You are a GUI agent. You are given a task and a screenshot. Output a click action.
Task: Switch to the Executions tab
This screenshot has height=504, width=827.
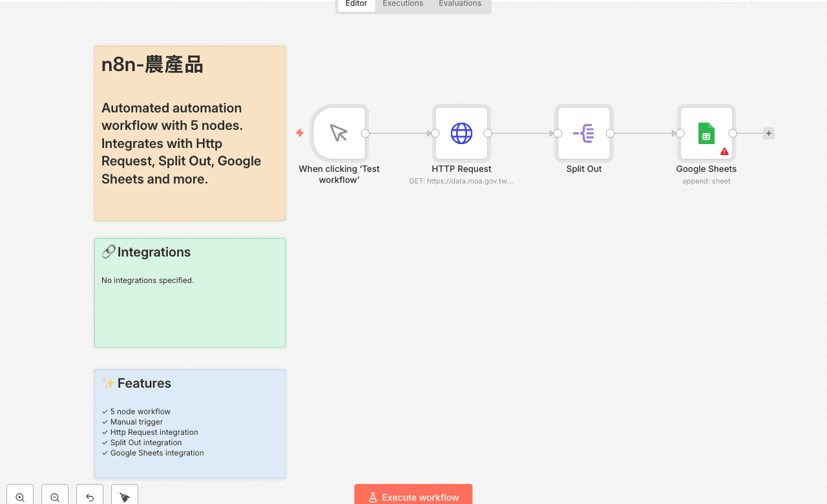coord(403,4)
